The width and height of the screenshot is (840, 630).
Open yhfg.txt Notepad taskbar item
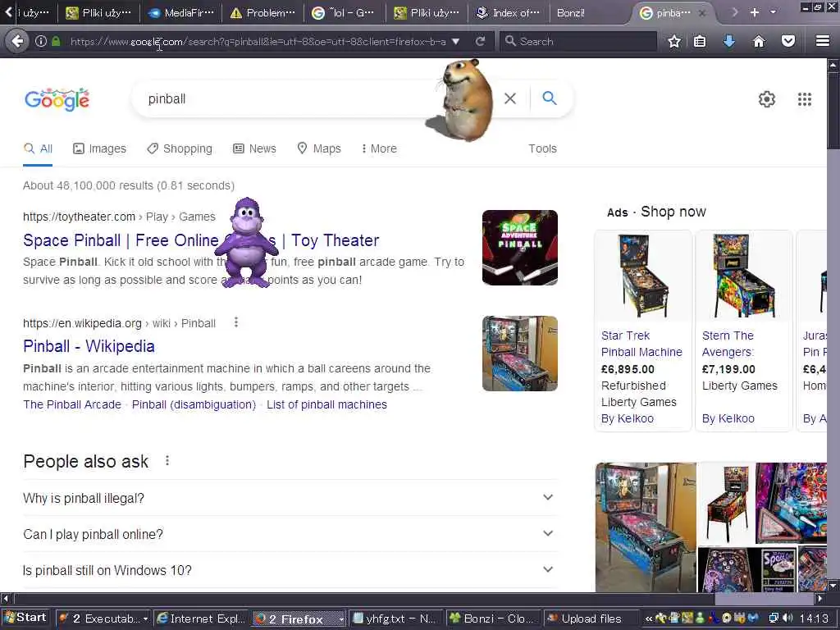[x=395, y=619]
